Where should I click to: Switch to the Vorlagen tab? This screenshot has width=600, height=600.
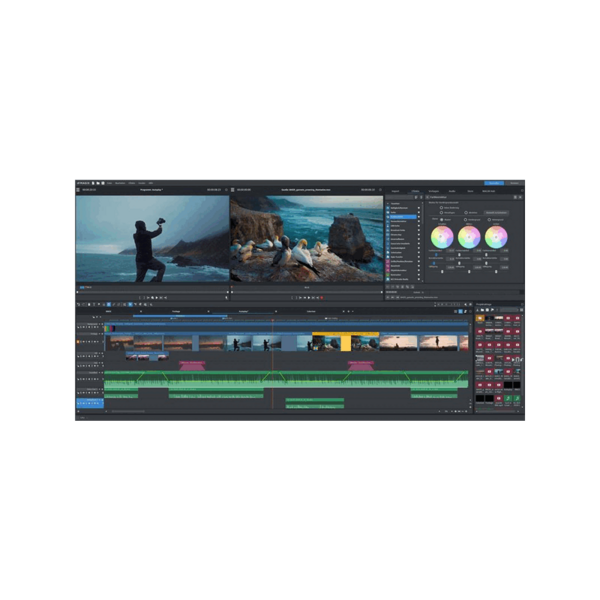click(434, 191)
